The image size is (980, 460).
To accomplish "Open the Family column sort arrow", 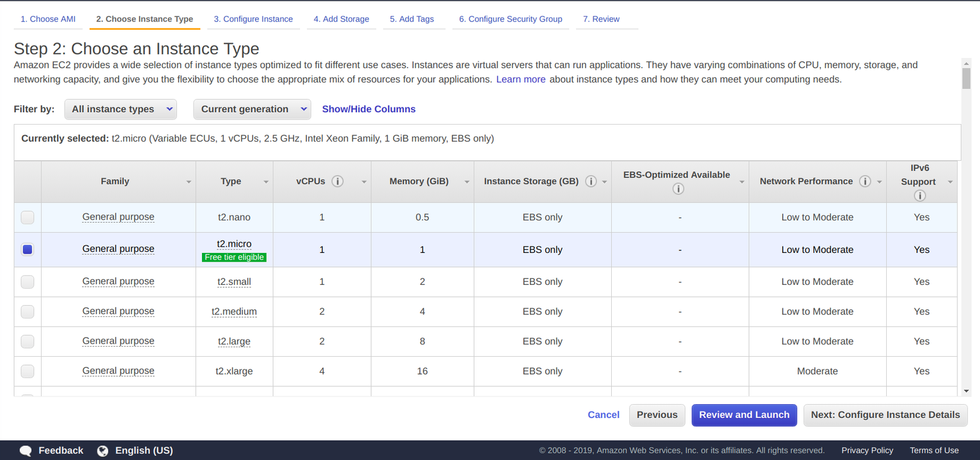I will [x=188, y=182].
